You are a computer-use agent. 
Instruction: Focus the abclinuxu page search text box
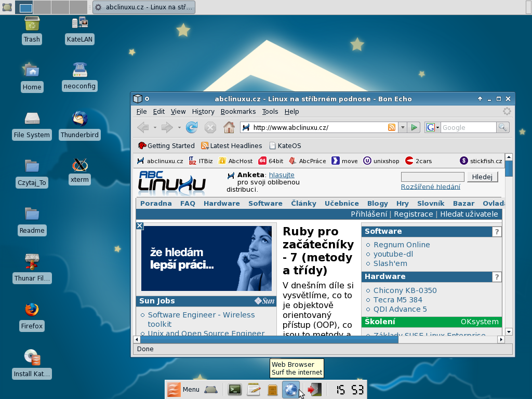pos(433,177)
